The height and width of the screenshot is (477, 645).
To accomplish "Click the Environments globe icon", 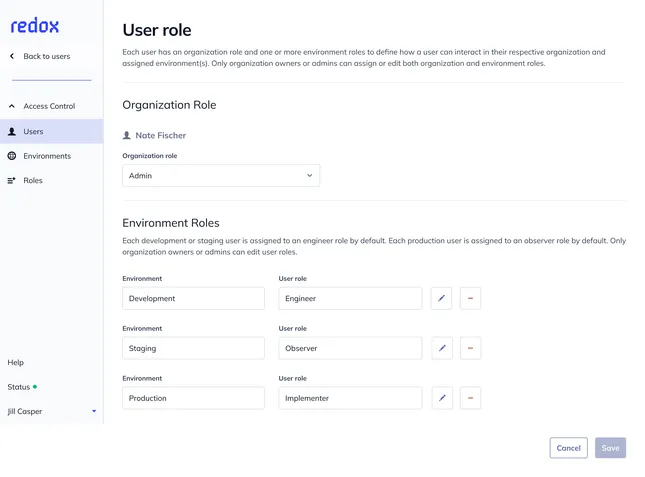I will (12, 156).
